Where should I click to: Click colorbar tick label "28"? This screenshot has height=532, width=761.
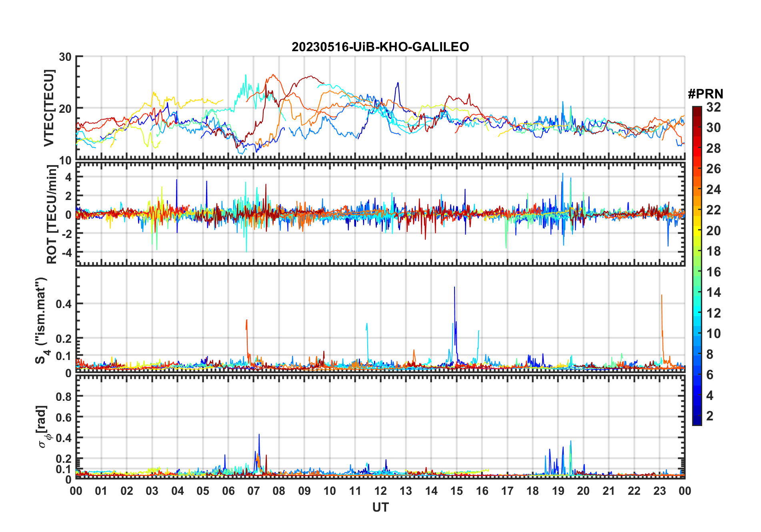pos(713,148)
